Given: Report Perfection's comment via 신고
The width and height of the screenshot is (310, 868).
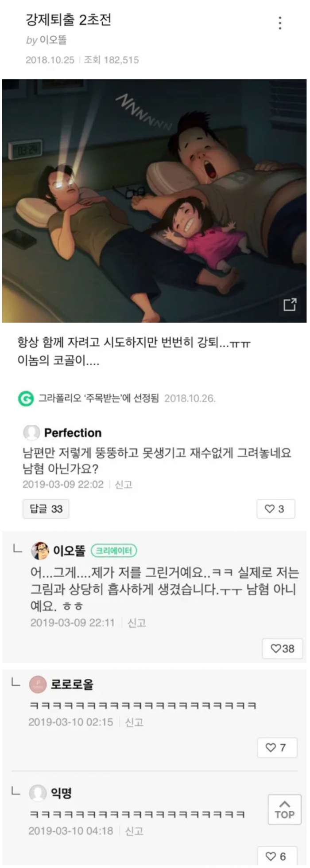Looking at the screenshot, I should (124, 485).
